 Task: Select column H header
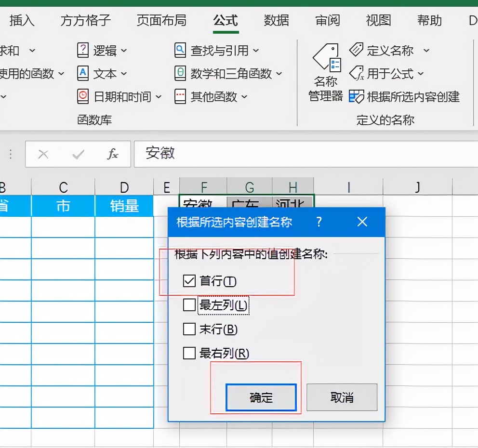click(293, 187)
